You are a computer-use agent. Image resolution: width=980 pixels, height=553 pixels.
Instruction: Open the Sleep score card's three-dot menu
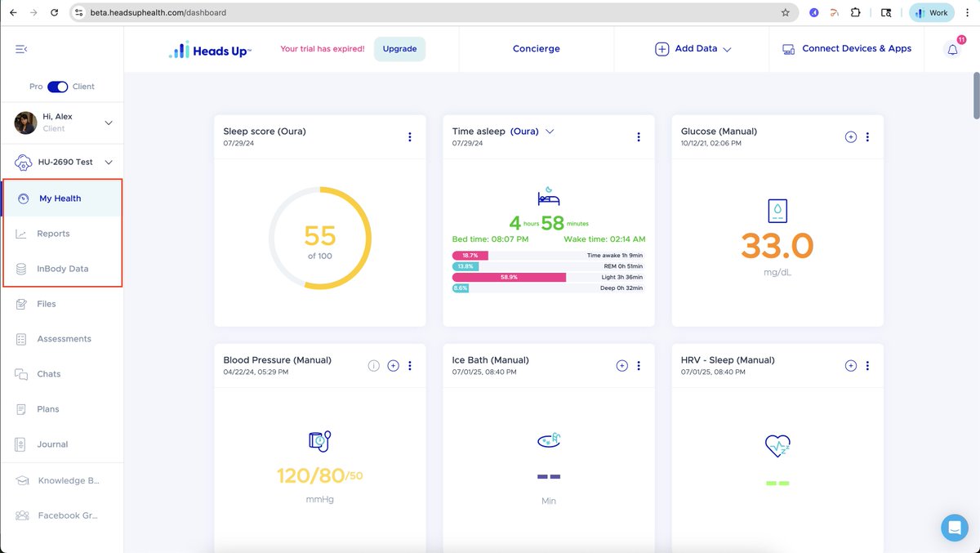point(409,136)
